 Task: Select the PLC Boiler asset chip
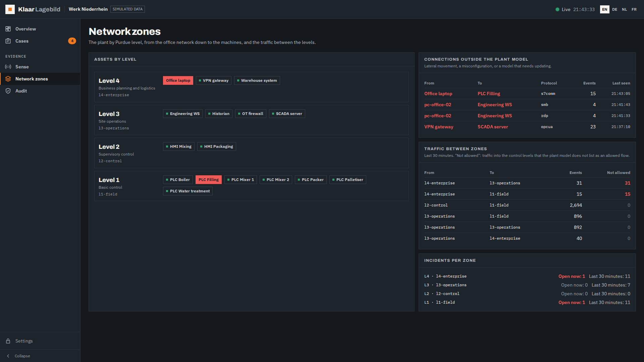pyautogui.click(x=178, y=180)
